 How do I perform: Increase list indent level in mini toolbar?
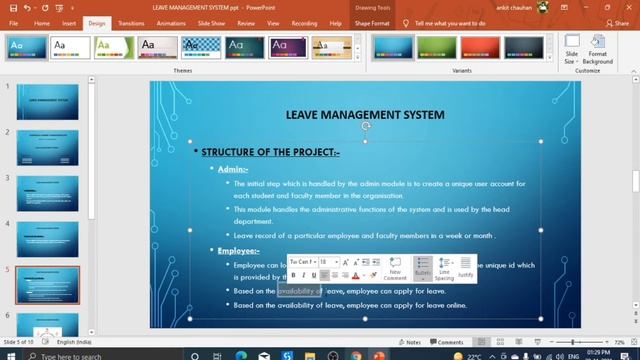[376, 262]
